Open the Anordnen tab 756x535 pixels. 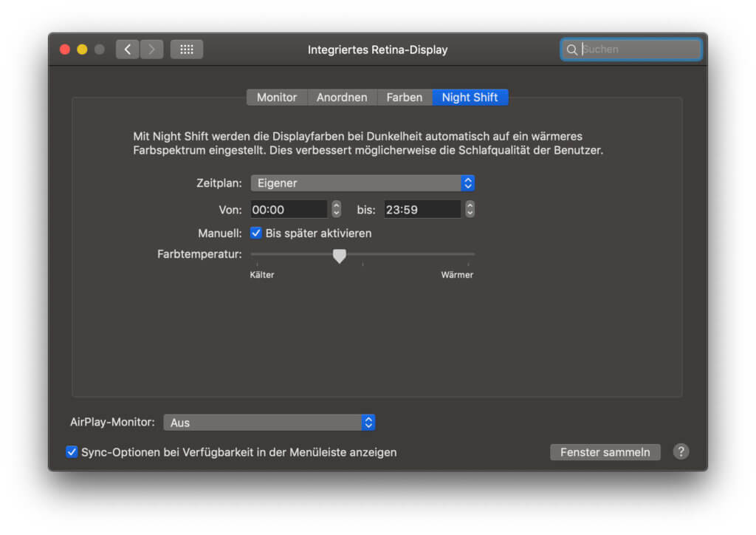coord(342,98)
